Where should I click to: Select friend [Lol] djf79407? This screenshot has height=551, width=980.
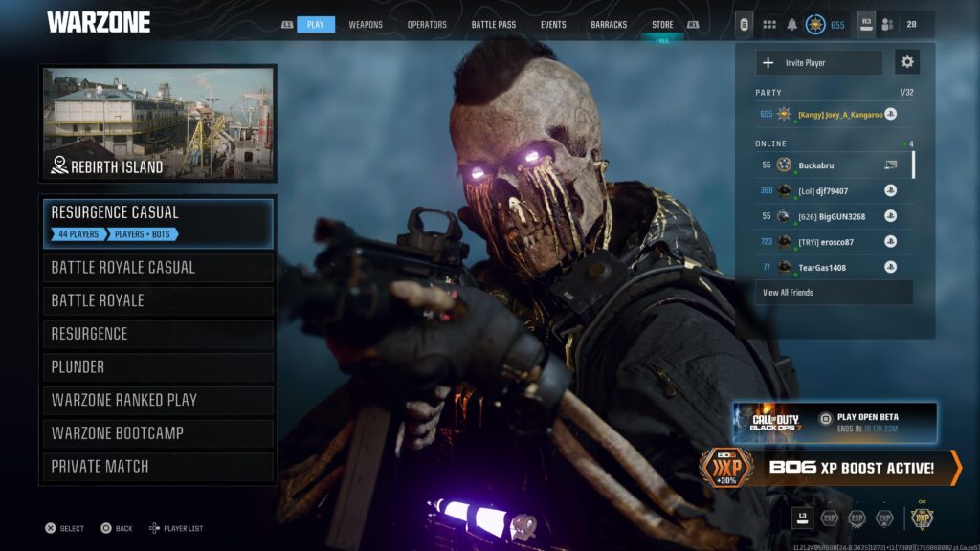coord(834,190)
